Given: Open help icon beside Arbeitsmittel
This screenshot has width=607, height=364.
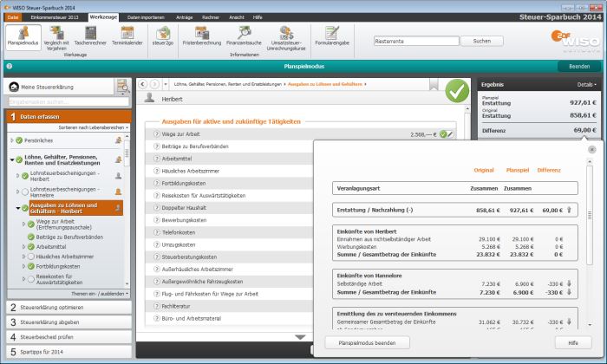Looking at the screenshot, I should tap(157, 159).
